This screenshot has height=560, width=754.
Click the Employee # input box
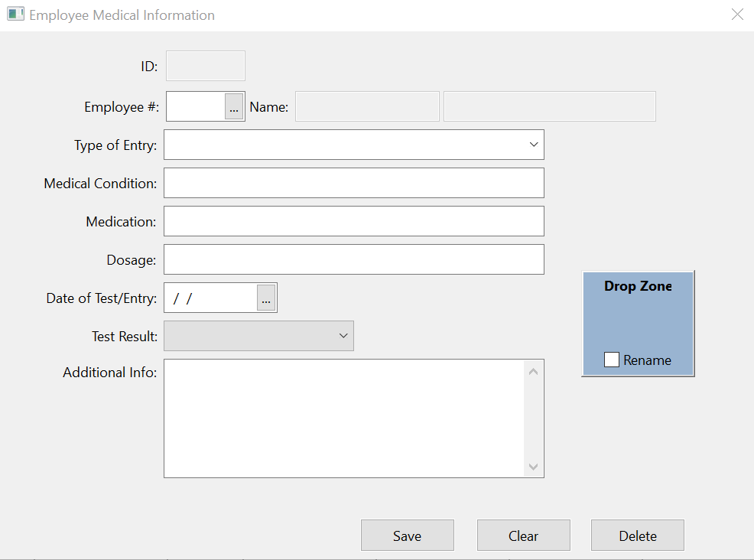pos(196,107)
